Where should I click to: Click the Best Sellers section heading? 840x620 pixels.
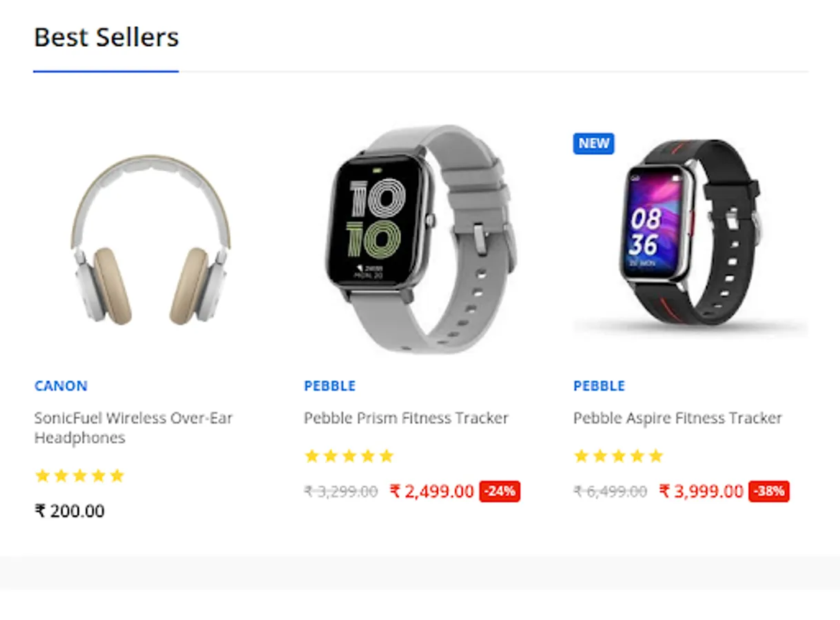[x=106, y=37]
